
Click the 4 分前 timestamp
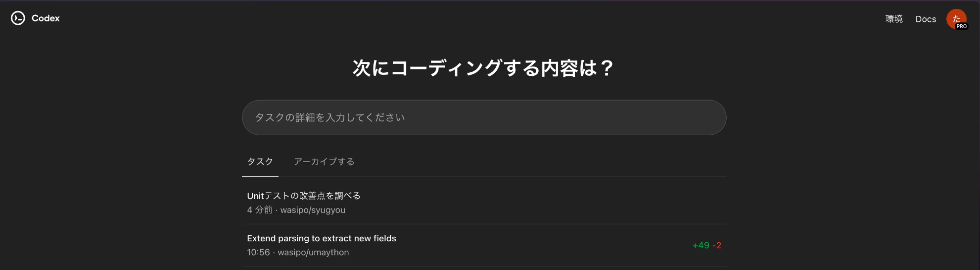[x=260, y=210]
